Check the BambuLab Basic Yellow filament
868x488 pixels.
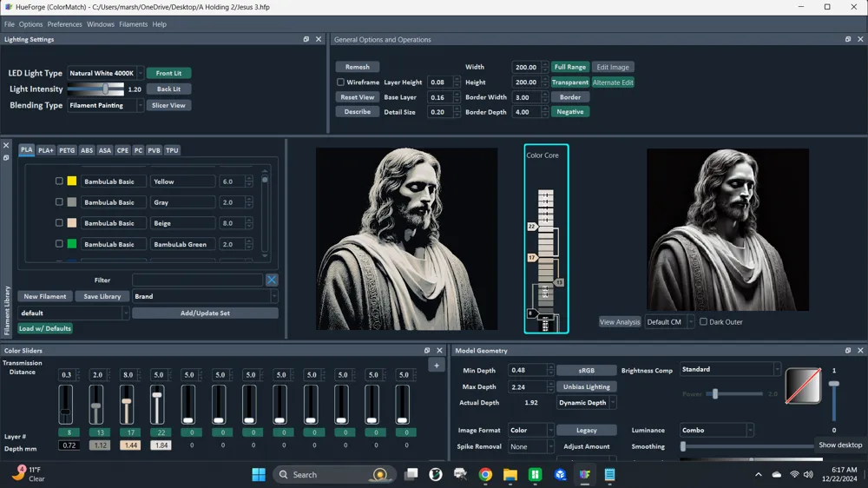pos(59,181)
